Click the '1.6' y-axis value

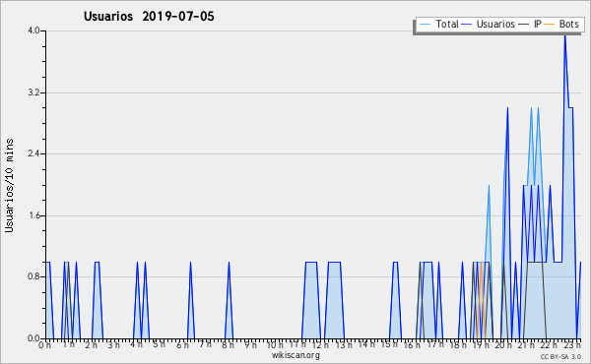[x=33, y=215]
